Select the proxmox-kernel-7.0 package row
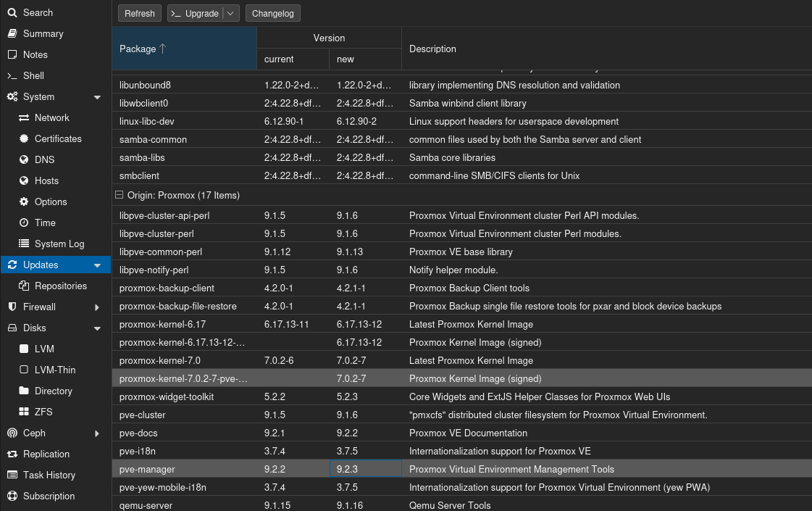Image resolution: width=812 pixels, height=511 pixels. pyautogui.click(x=462, y=360)
